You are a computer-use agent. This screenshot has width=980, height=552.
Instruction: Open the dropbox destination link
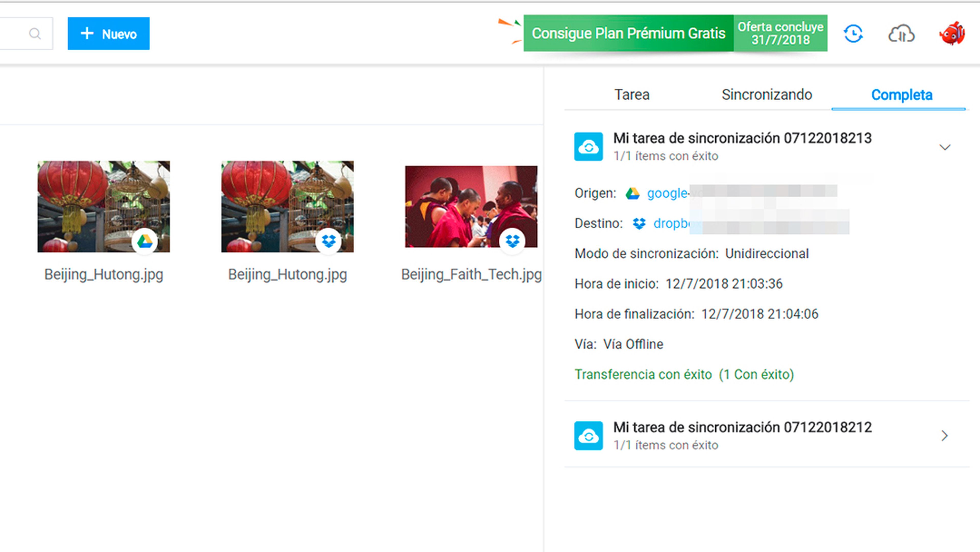[671, 223]
